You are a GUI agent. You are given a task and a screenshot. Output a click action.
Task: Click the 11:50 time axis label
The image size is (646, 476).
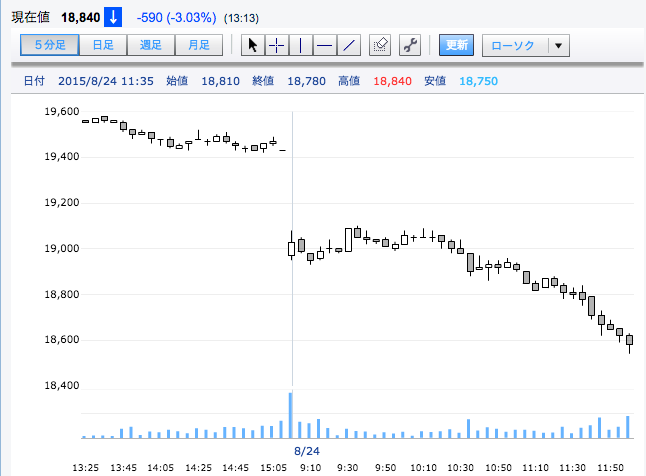(611, 468)
